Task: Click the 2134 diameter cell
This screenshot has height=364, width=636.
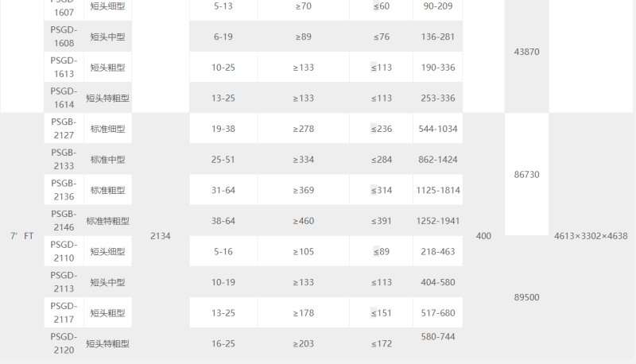Action: [x=161, y=236]
